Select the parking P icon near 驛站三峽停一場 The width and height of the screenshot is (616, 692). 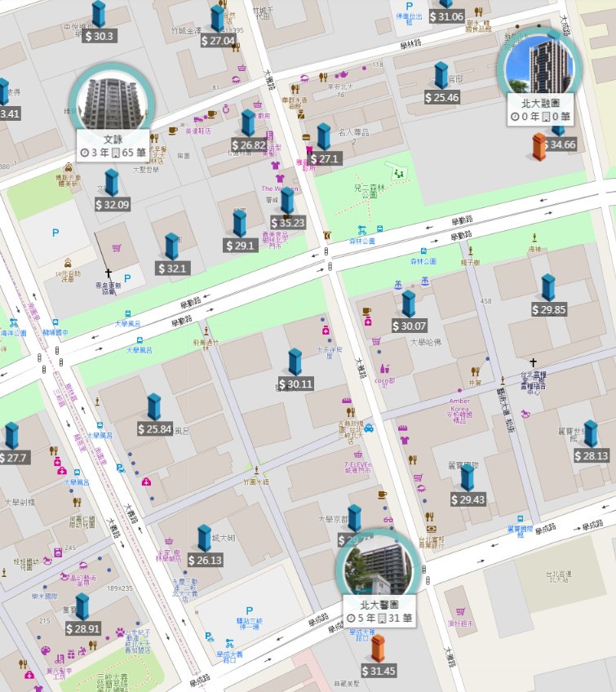[x=250, y=610]
